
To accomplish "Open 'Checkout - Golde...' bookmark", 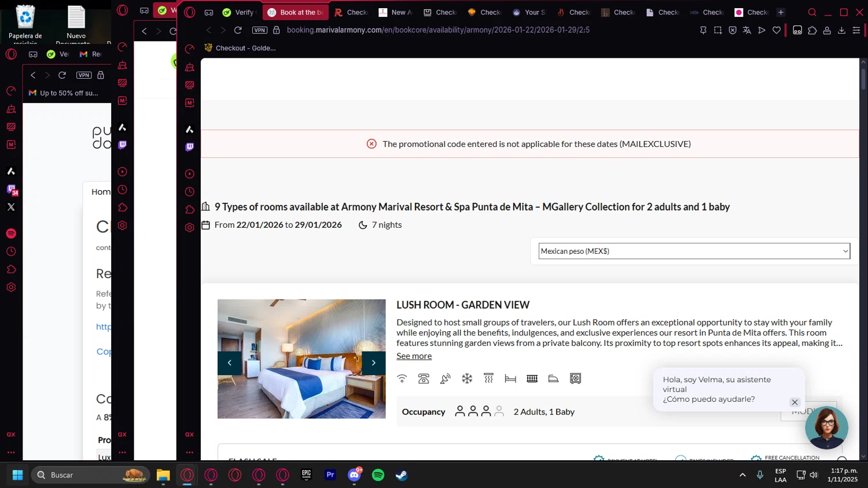I will pyautogui.click(x=240, y=48).
